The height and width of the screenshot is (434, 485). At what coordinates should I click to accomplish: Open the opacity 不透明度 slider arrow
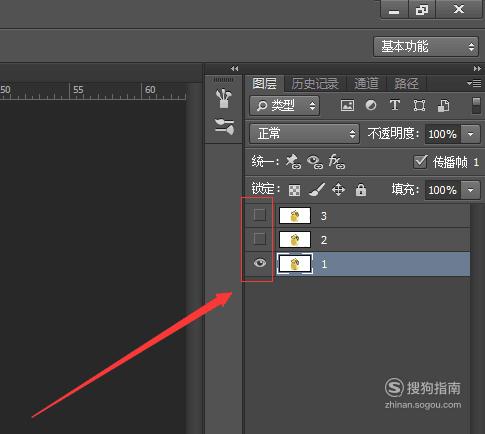[x=470, y=134]
